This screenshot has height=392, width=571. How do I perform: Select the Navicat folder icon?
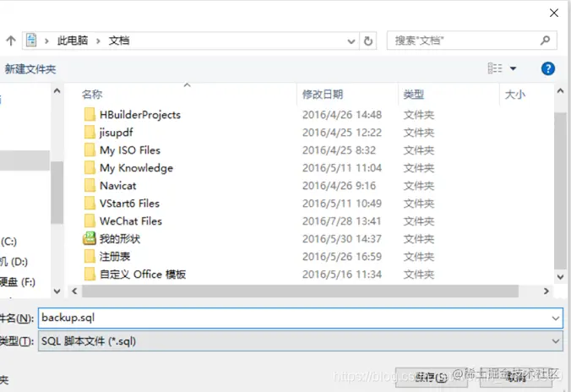click(x=90, y=185)
